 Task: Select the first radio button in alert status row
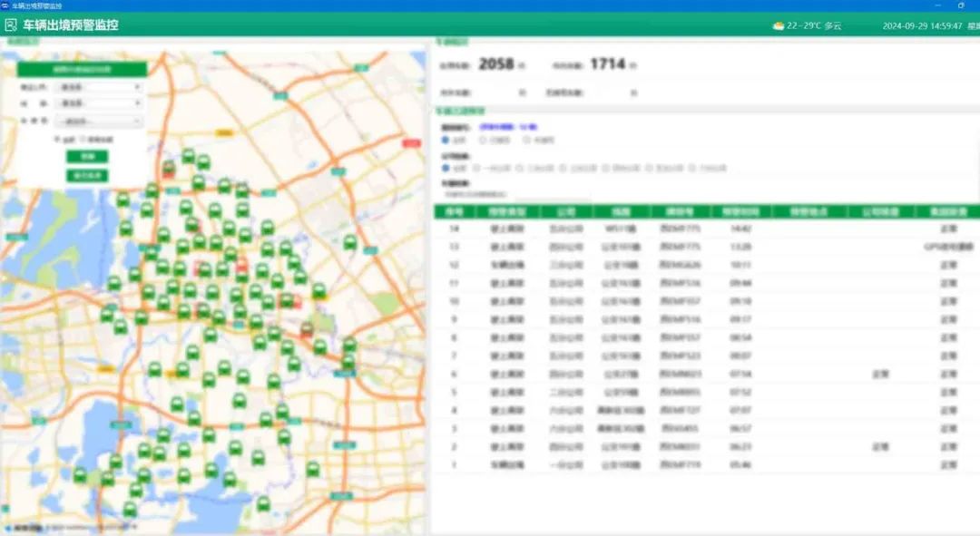click(x=446, y=141)
